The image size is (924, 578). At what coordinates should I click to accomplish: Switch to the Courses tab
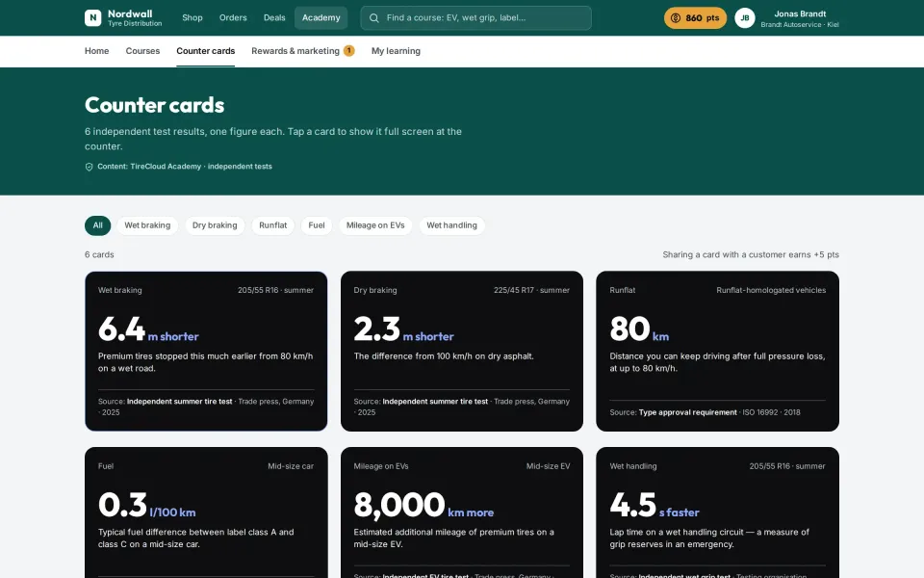[142, 51]
